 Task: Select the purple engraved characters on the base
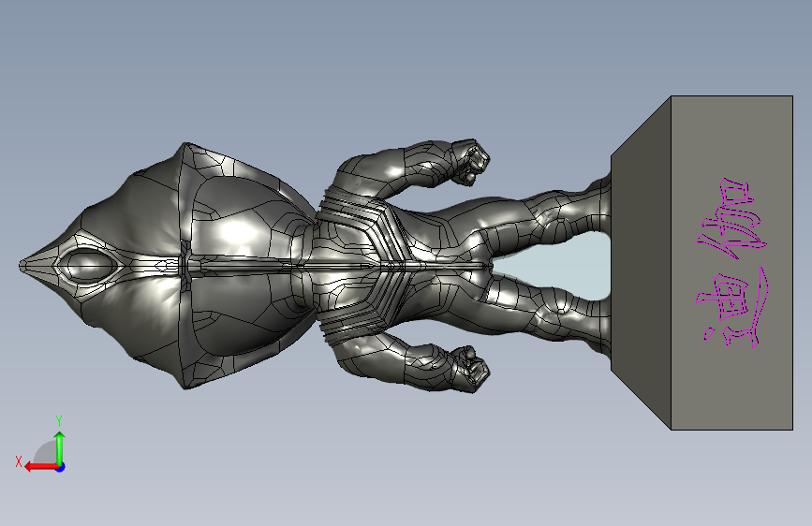(732, 263)
